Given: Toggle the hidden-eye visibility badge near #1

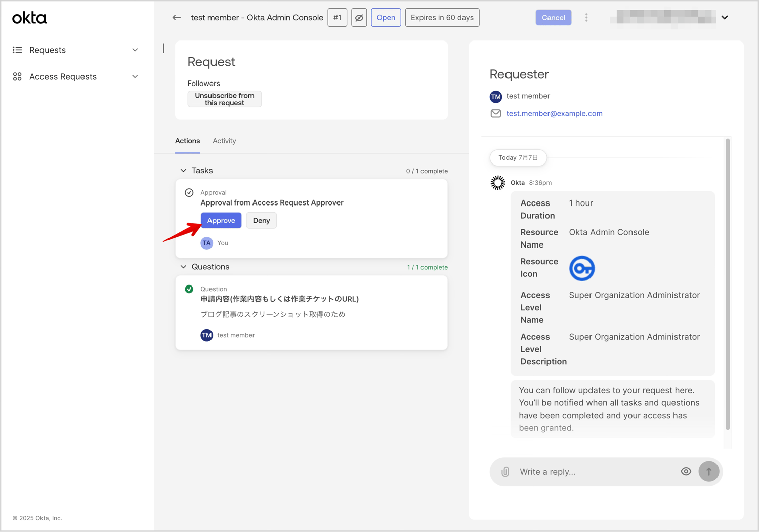Looking at the screenshot, I should coord(359,17).
